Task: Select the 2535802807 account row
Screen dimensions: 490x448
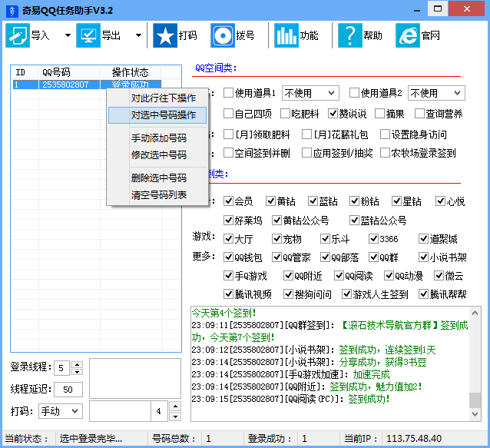Action: coord(87,85)
